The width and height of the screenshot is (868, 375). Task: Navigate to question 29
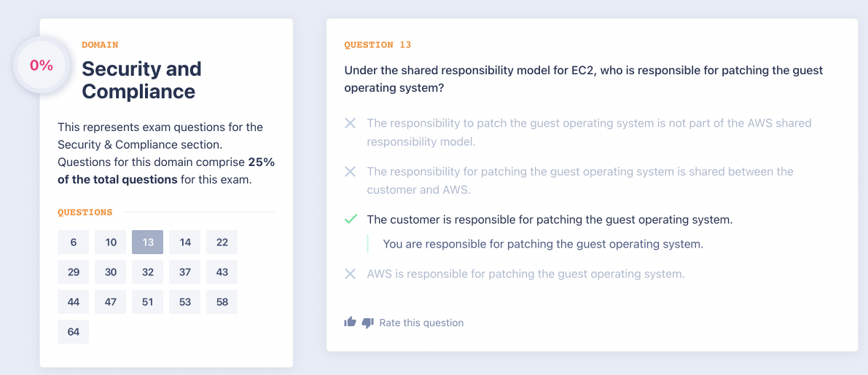[x=74, y=272]
